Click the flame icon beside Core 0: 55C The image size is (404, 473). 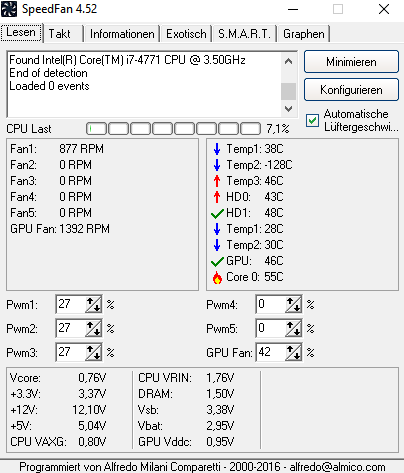217,277
